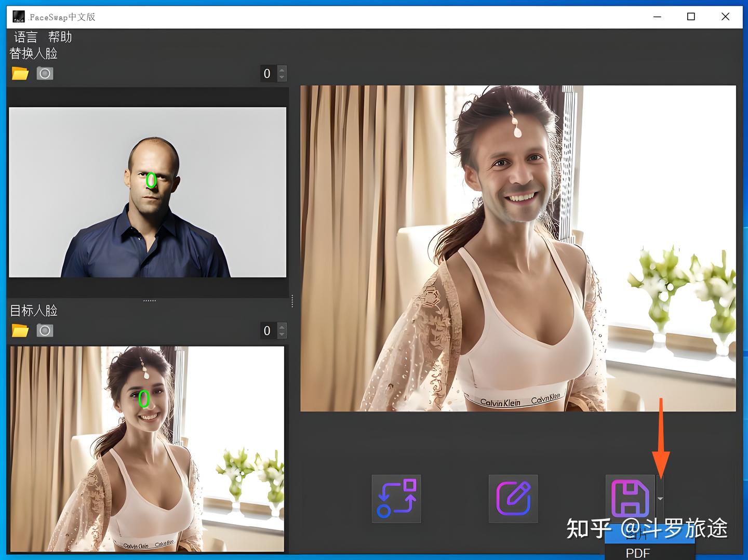Click the swap faces button
This screenshot has width=748, height=560.
coord(396,499)
